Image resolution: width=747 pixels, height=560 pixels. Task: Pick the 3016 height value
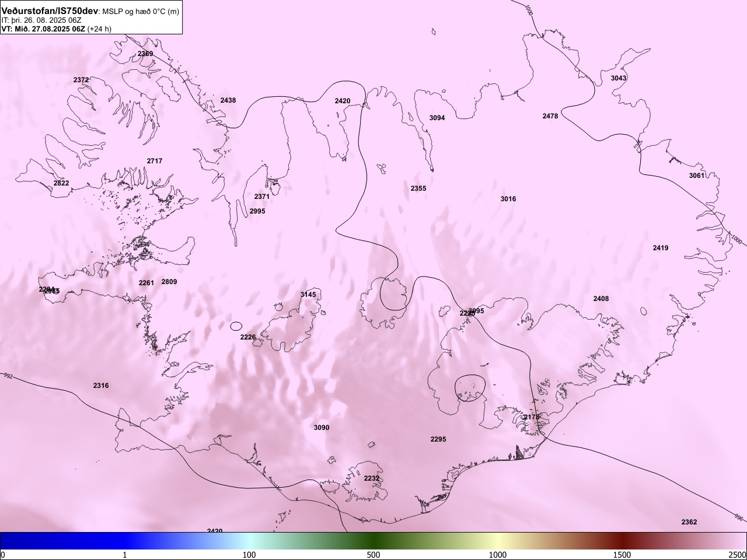coord(508,199)
